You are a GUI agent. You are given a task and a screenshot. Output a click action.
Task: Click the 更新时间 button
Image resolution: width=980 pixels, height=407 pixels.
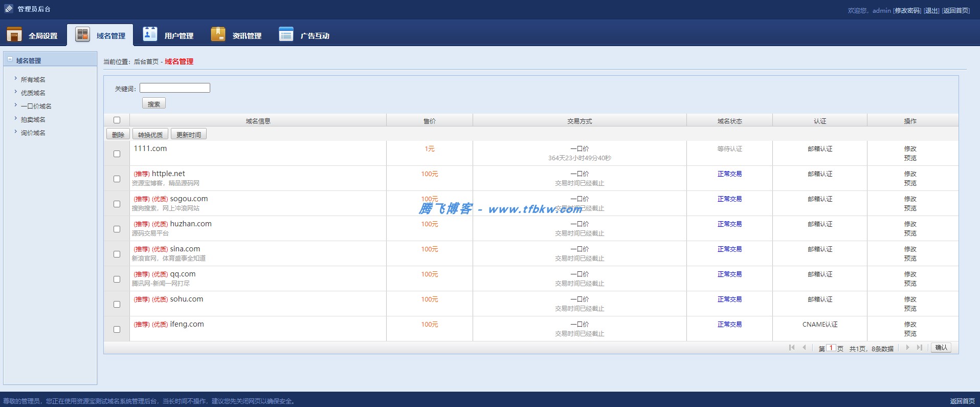pos(189,135)
